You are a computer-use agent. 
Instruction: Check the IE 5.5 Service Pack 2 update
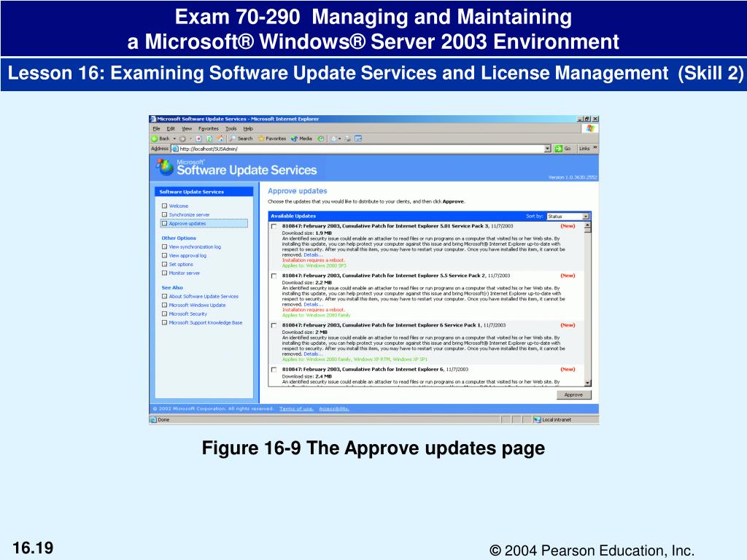(x=274, y=276)
